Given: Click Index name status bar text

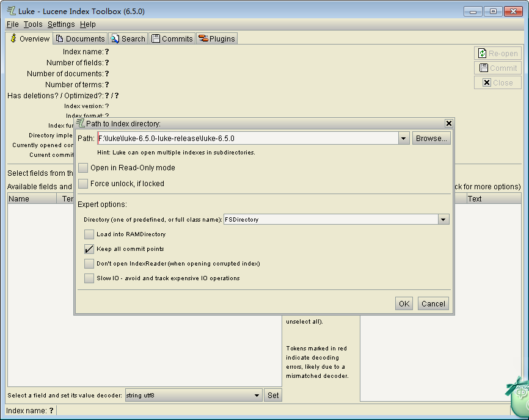Looking at the screenshot, I should [x=30, y=411].
